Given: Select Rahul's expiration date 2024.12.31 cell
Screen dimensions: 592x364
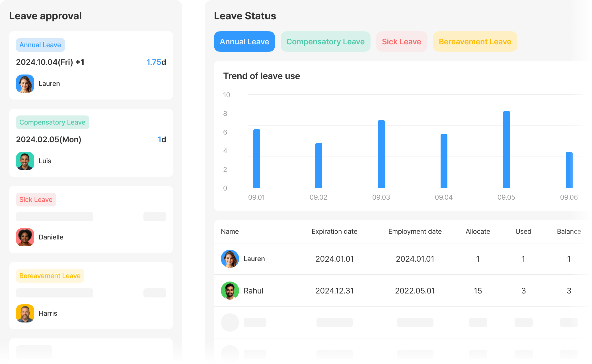Looking at the screenshot, I should (334, 291).
